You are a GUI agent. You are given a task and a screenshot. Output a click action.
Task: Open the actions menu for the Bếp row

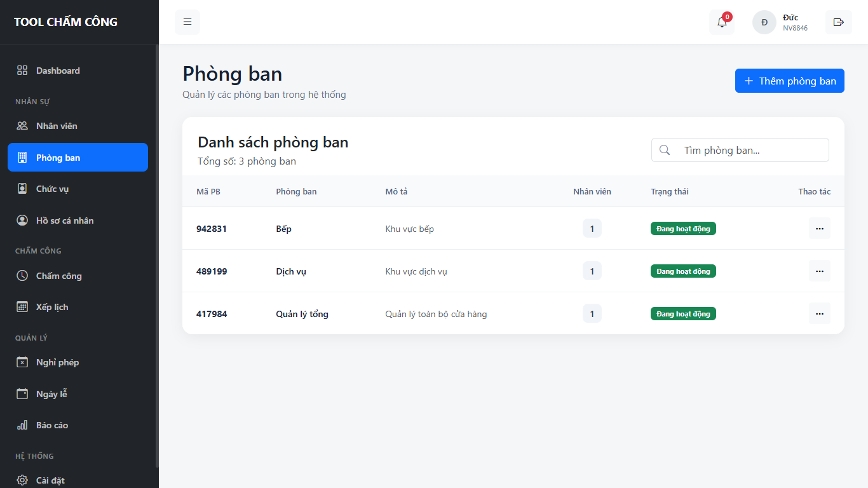pyautogui.click(x=819, y=228)
